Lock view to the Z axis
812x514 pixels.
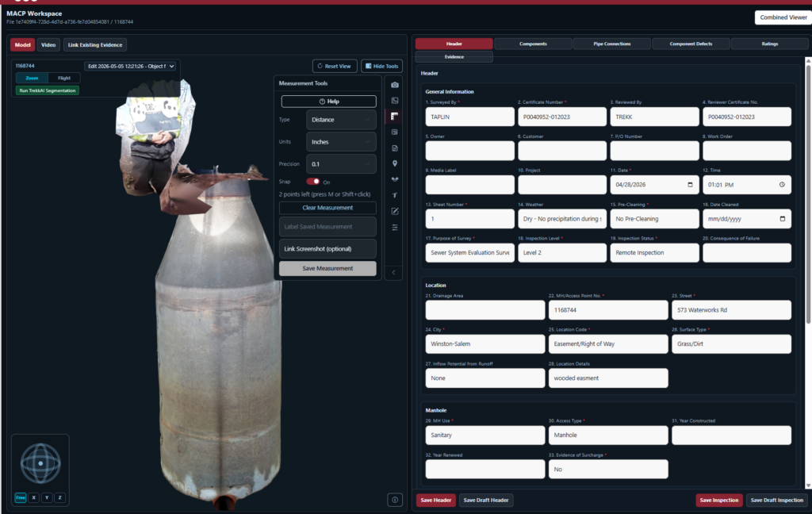pos(60,497)
